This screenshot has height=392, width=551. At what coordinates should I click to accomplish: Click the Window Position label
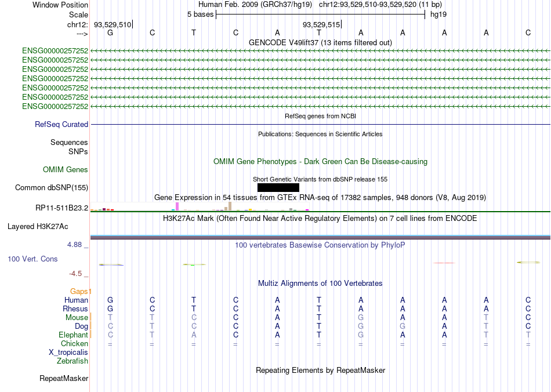(60, 5)
